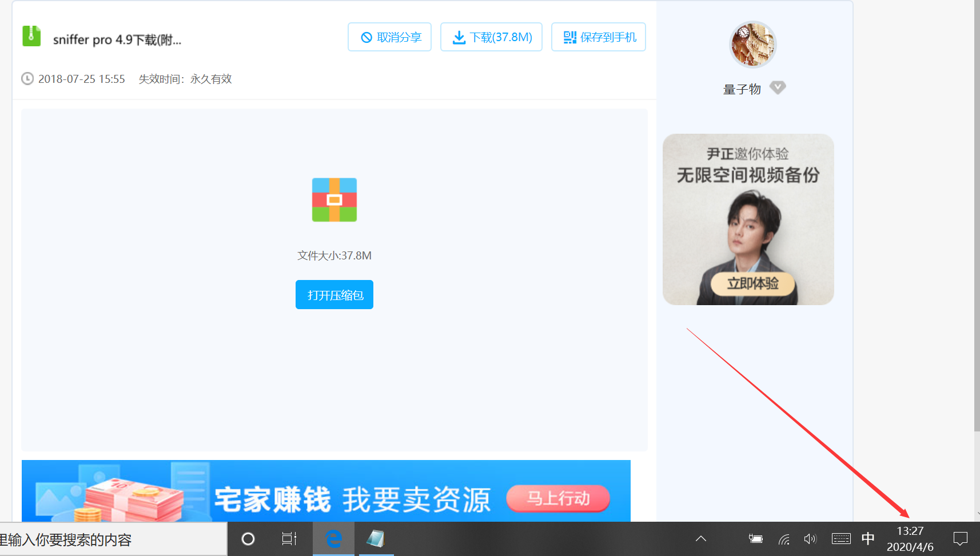
Task: Launch Notepad from the taskbar
Action: (x=375, y=538)
